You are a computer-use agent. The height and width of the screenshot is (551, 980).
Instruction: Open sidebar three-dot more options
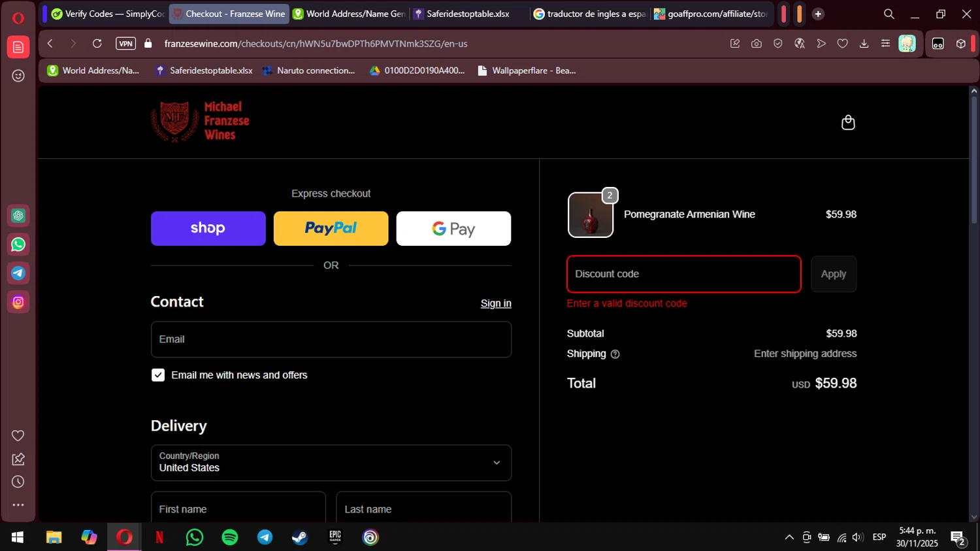(x=18, y=505)
